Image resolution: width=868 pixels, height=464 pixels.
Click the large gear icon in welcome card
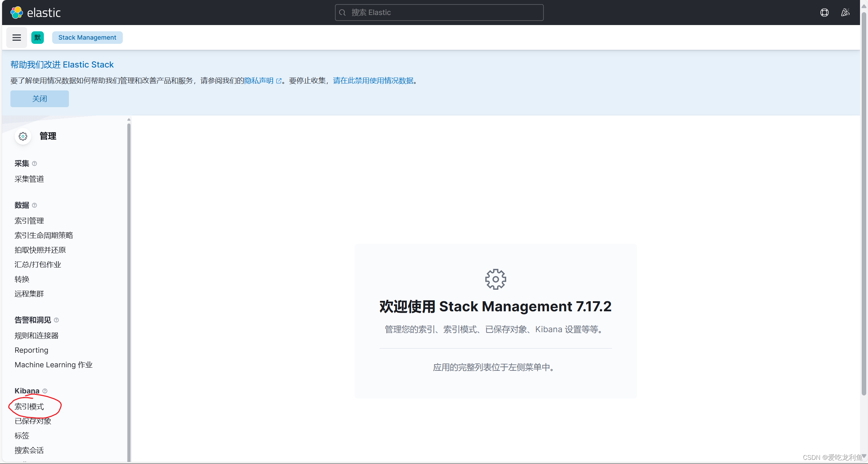click(496, 279)
